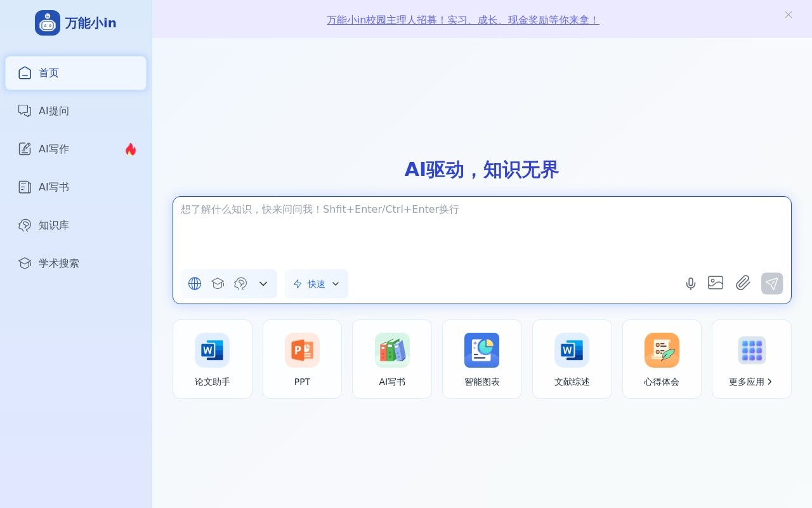Screen dimensions: 812x508
Task: Open the 快速 mode dropdown
Action: point(317,284)
